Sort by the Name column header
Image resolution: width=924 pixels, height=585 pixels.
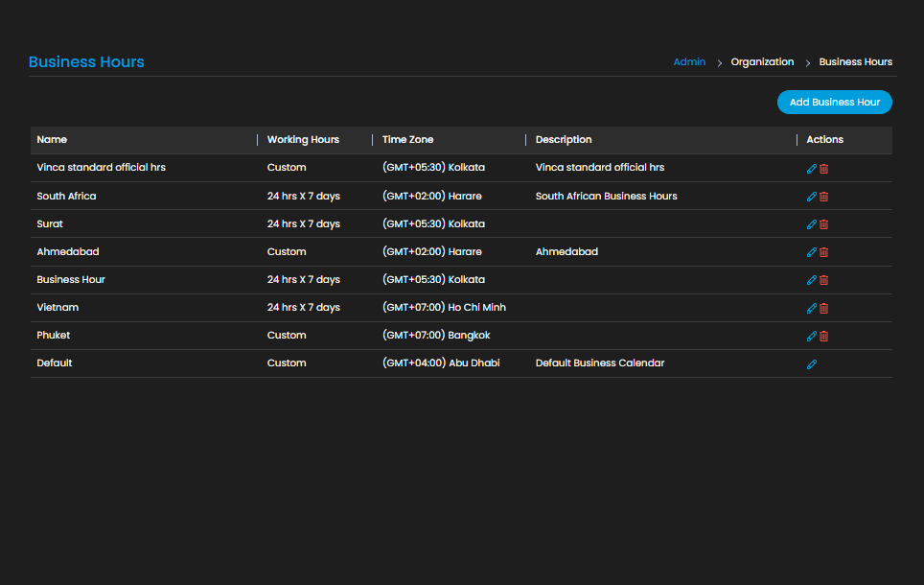pos(52,140)
